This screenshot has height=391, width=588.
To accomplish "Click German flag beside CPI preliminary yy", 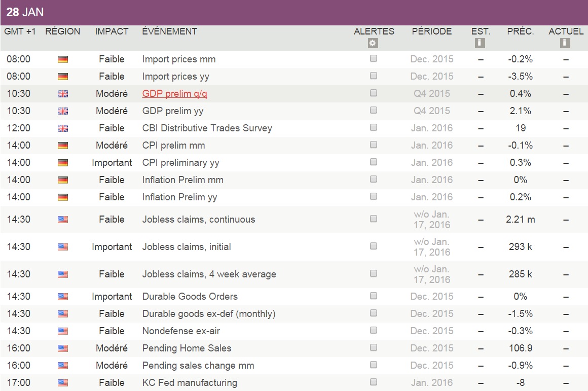I will click(x=63, y=163).
